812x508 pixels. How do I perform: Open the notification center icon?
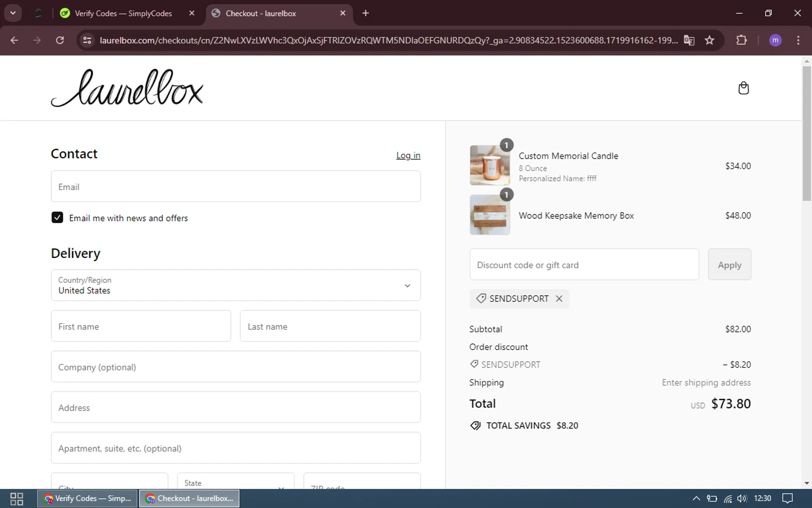click(788, 498)
